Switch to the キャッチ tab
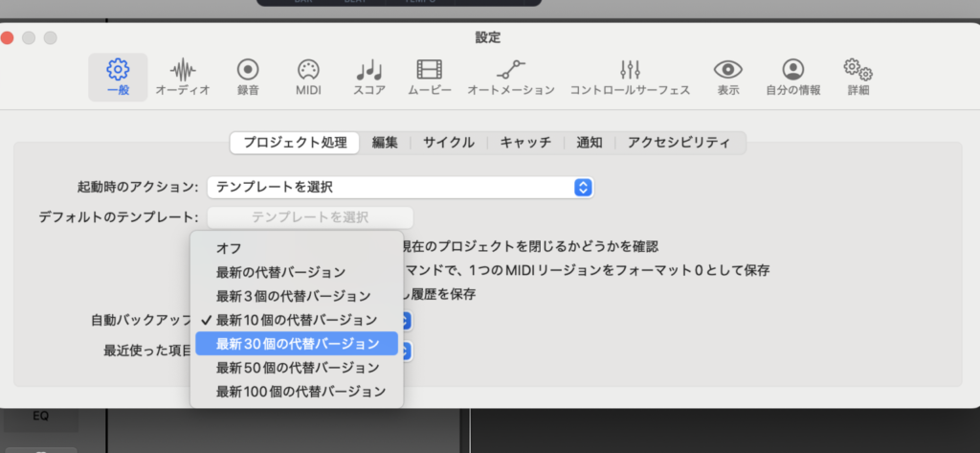Screen dimensions: 980x453 pyautogui.click(x=525, y=143)
